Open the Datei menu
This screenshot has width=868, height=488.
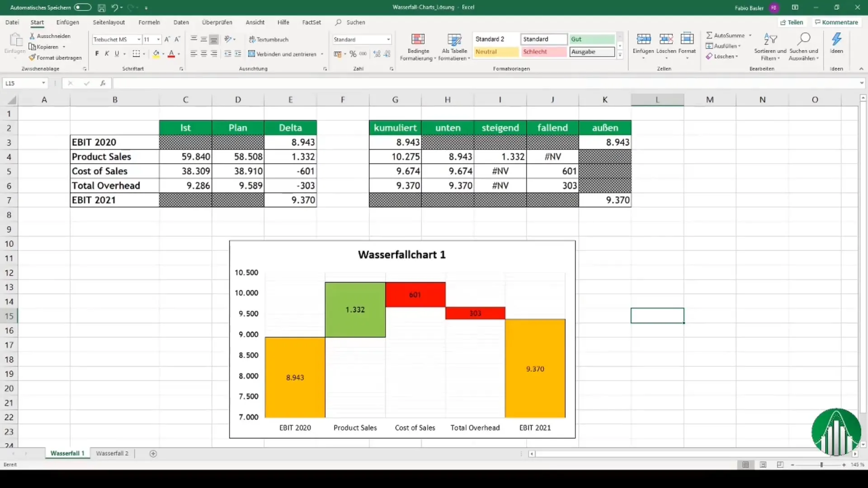click(x=12, y=22)
